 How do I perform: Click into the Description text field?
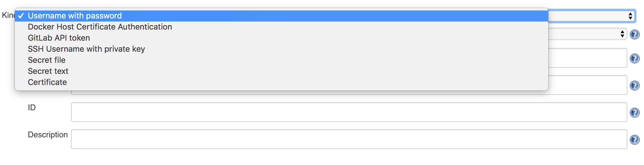[x=349, y=139]
